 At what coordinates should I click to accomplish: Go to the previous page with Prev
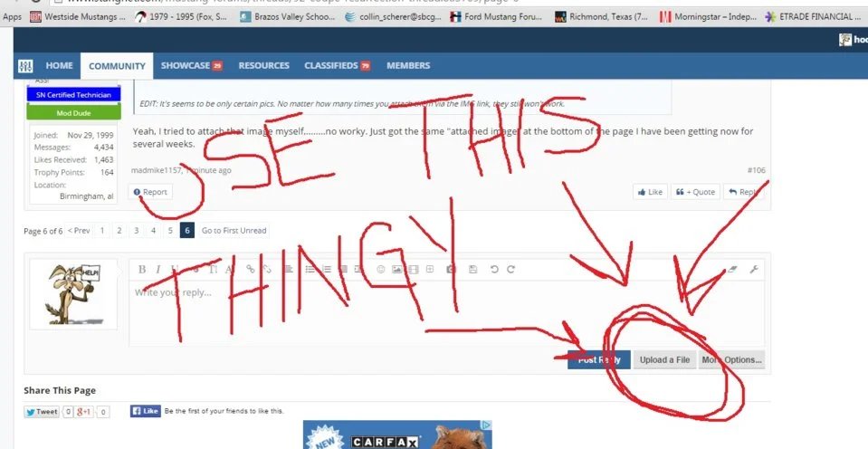pyautogui.click(x=79, y=230)
